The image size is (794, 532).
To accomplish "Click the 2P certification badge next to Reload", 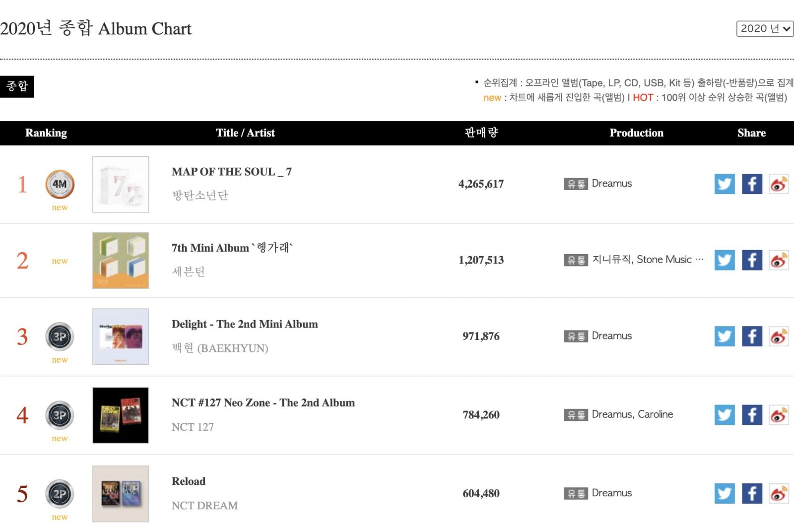I will pyautogui.click(x=60, y=494).
